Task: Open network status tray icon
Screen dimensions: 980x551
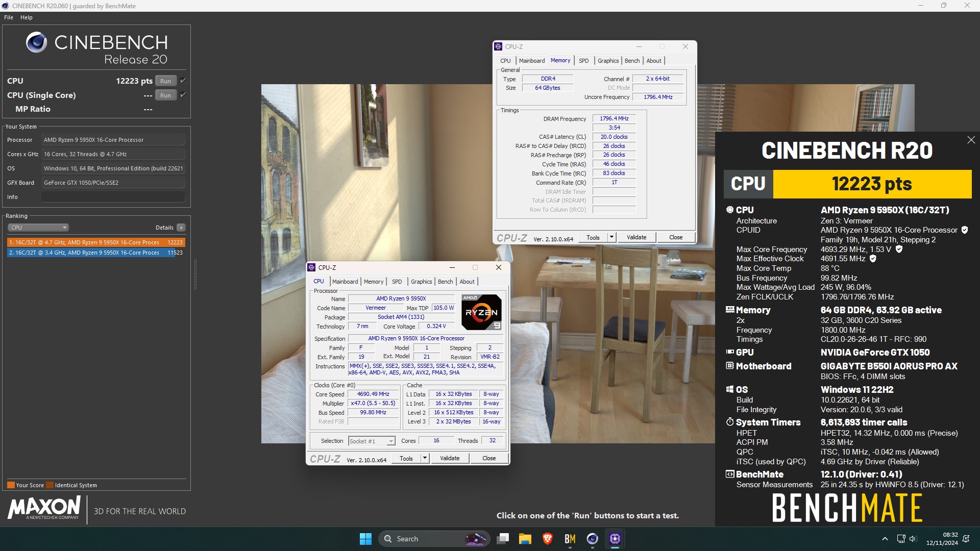Action: point(901,539)
